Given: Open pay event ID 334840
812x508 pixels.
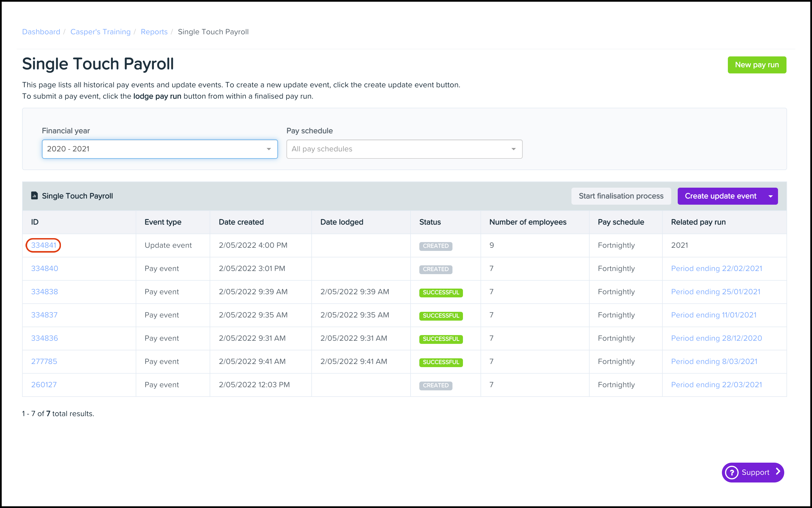Looking at the screenshot, I should click(x=44, y=268).
